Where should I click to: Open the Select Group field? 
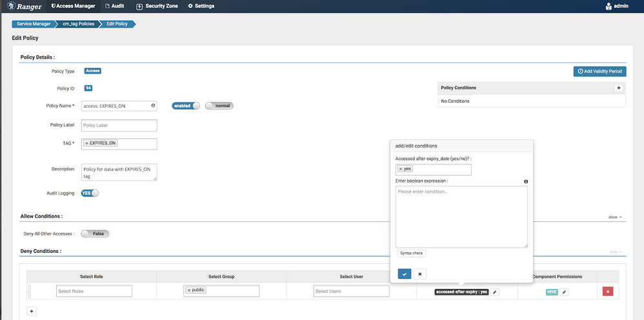pyautogui.click(x=221, y=291)
